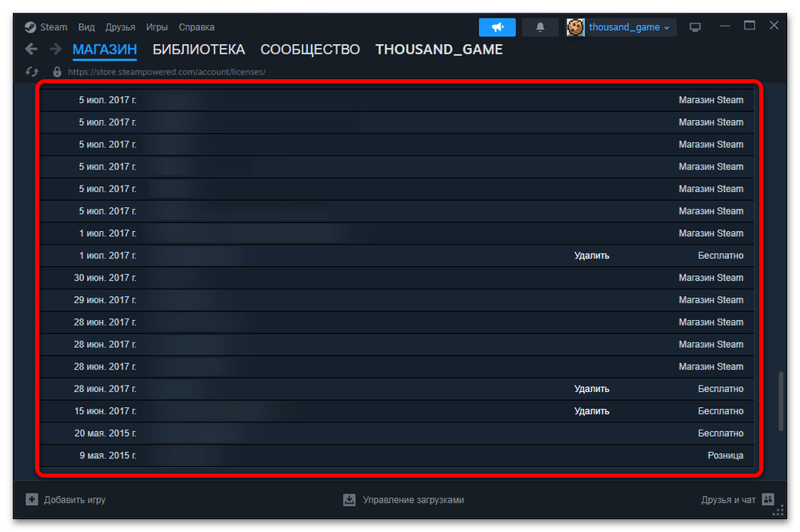
Task: Open announcements with the megaphone button
Action: click(x=497, y=27)
